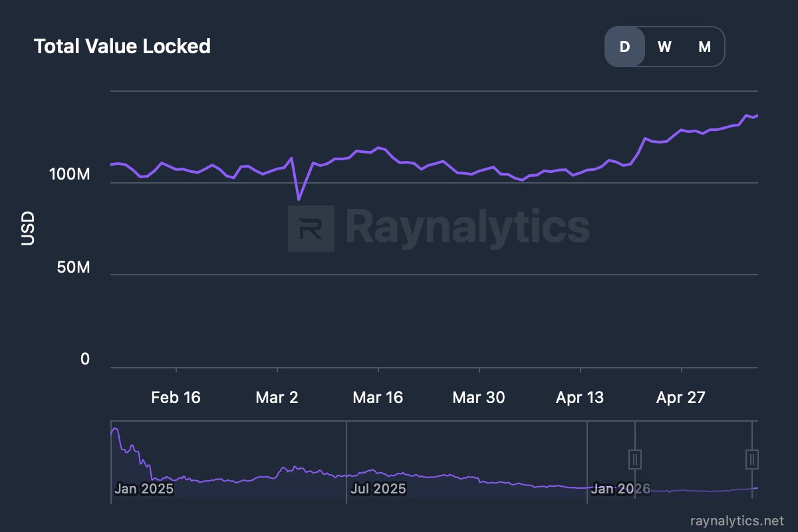Click "Jul 2025" in the range navigator
Viewport: 798px width, 532px height.
point(378,489)
